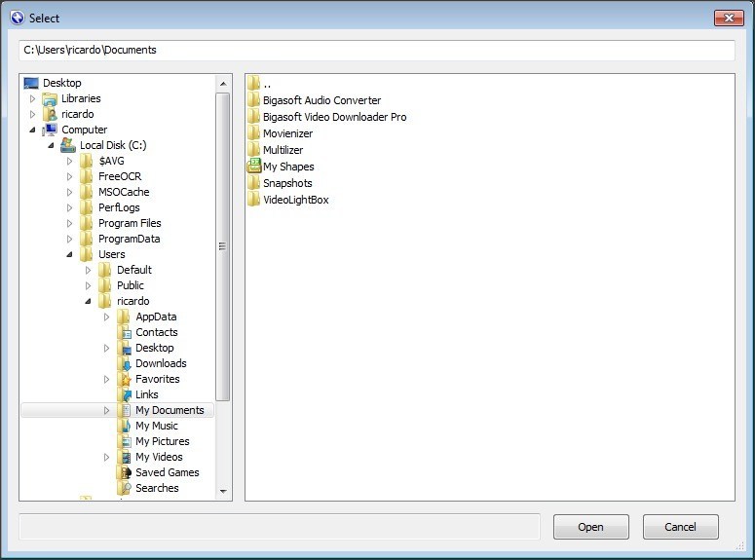This screenshot has height=560, width=755.
Task: Click the MSOCache folder icon
Action: [x=86, y=192]
